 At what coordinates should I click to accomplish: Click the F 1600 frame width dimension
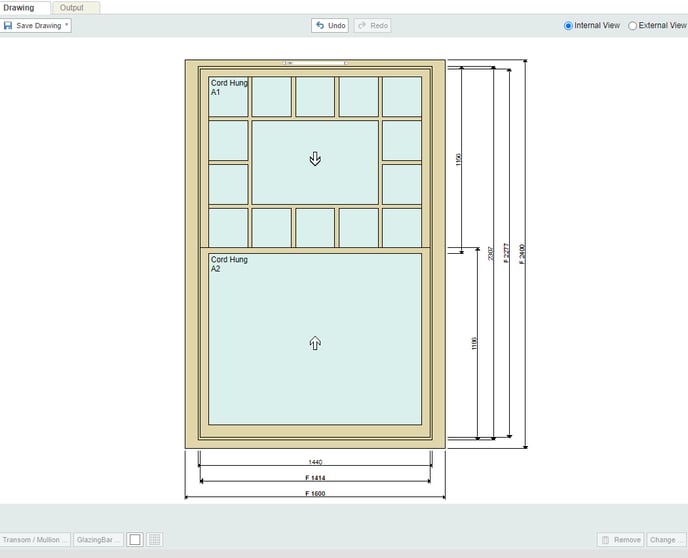pos(315,494)
